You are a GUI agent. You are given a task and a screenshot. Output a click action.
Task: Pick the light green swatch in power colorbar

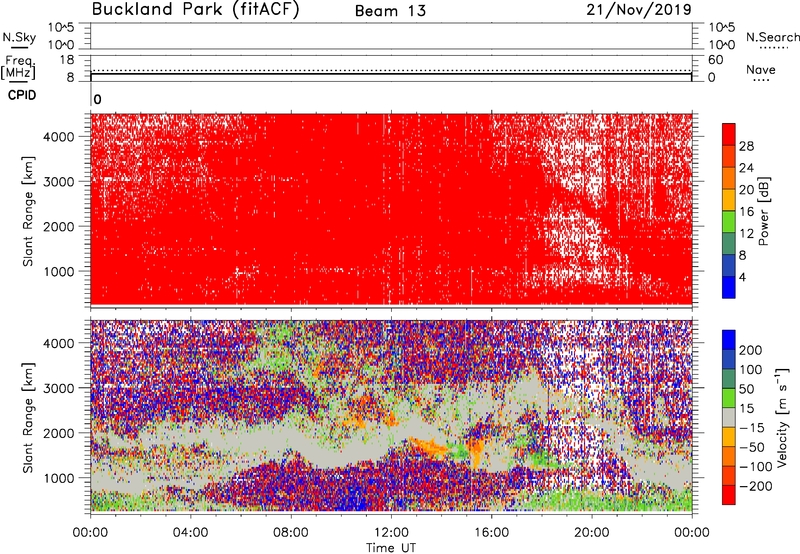[x=729, y=222]
